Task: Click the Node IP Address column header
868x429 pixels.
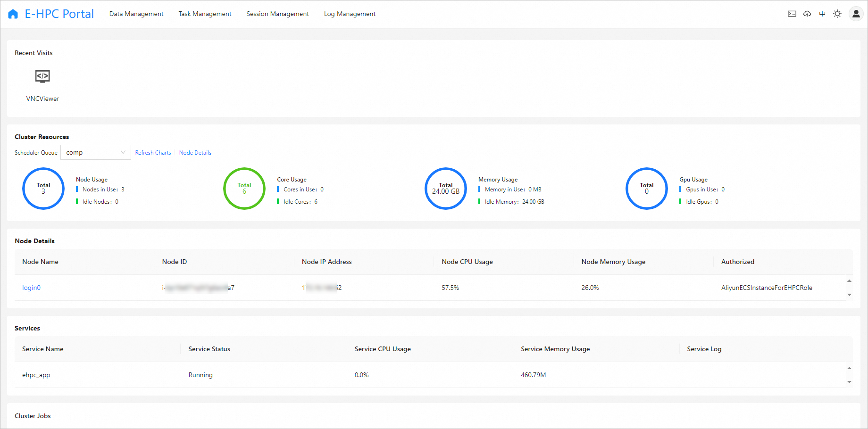Action: click(327, 262)
